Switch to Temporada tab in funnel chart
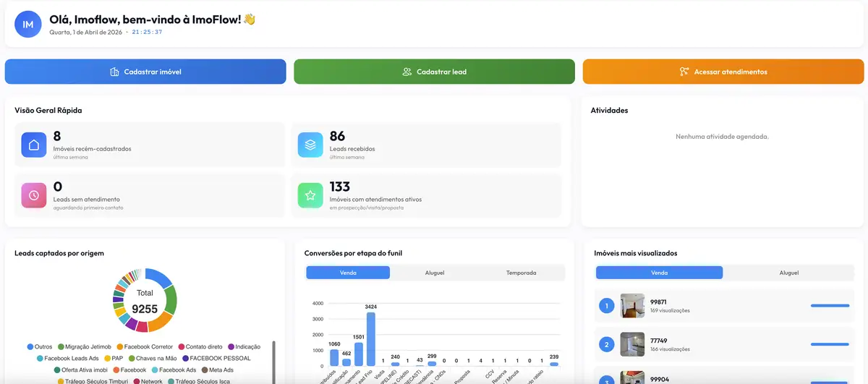 [x=521, y=273]
